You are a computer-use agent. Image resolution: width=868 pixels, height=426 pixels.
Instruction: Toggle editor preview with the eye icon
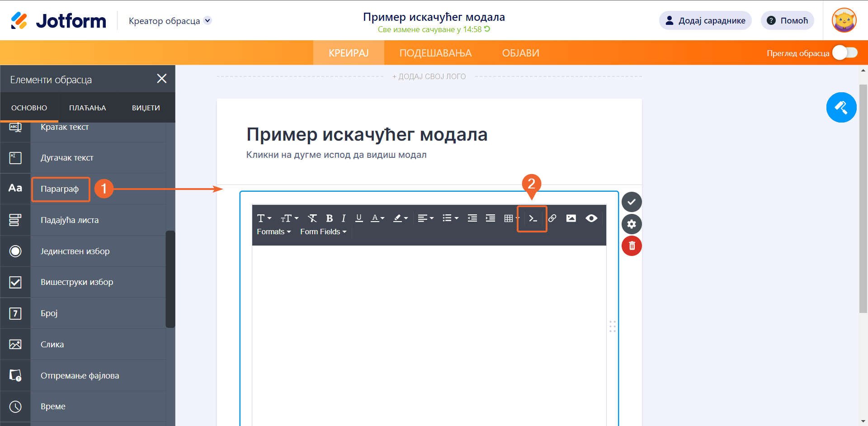[591, 218]
